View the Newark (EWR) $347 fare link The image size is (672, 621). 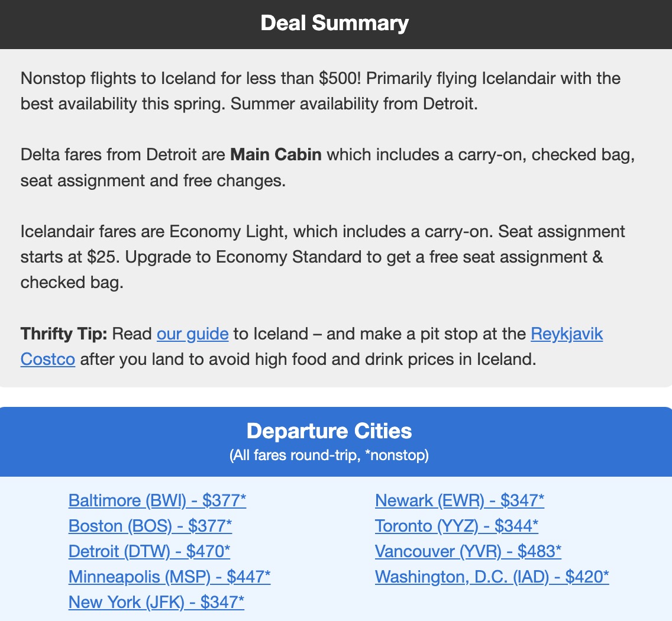tap(459, 500)
